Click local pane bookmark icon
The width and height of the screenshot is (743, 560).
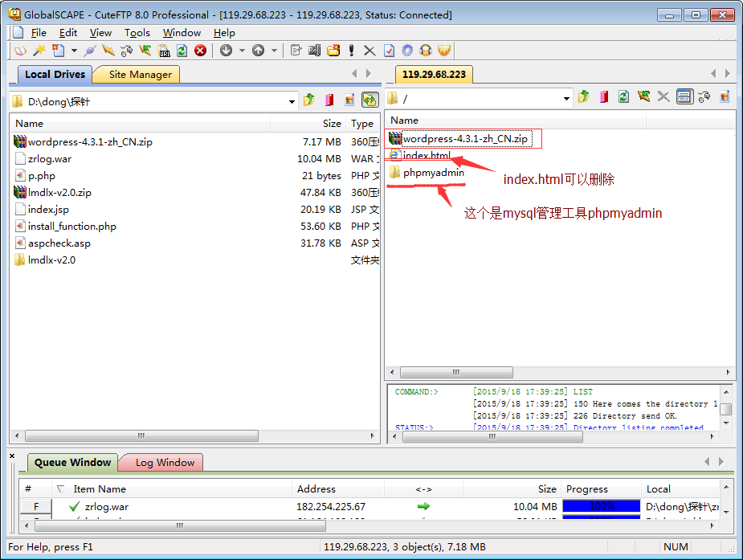point(329,100)
